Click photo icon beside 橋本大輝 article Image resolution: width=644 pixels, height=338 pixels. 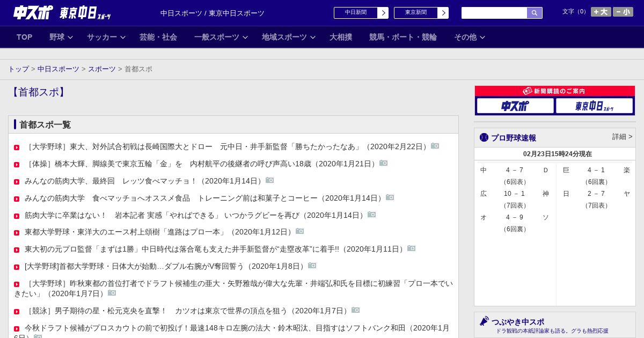coord(384,163)
